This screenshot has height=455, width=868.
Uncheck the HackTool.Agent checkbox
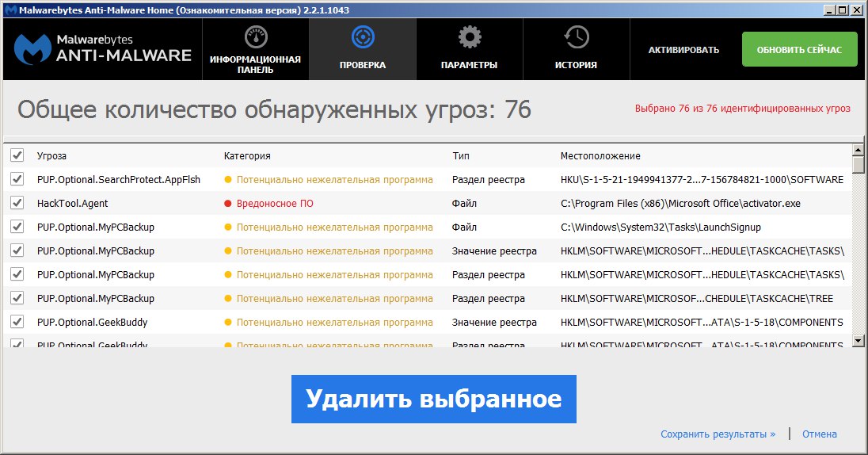[17, 203]
